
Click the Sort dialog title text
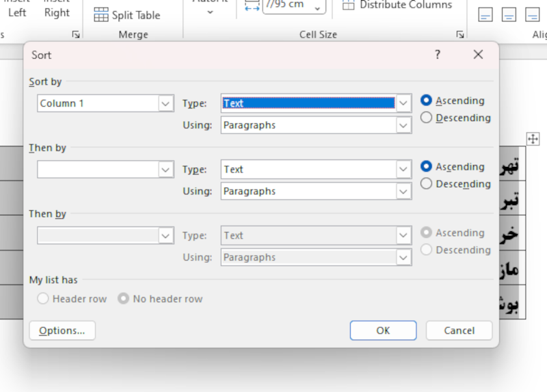pyautogui.click(x=41, y=55)
